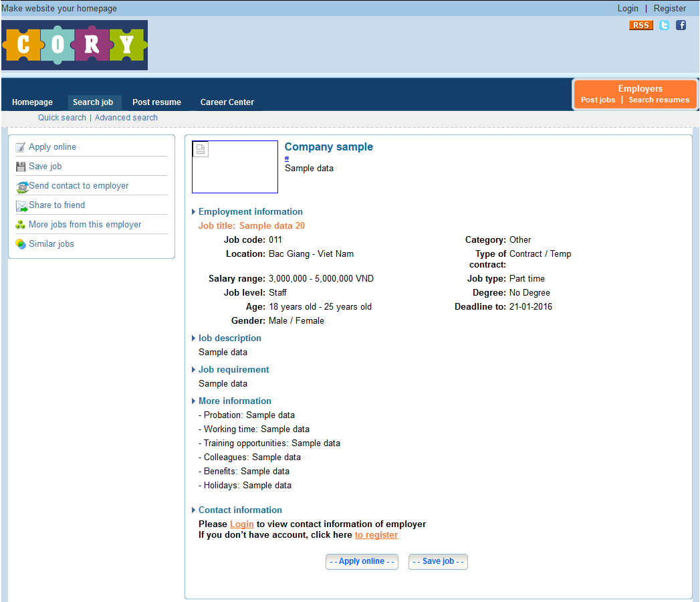
Task: Click the Save job diskette icon
Action: (19, 166)
